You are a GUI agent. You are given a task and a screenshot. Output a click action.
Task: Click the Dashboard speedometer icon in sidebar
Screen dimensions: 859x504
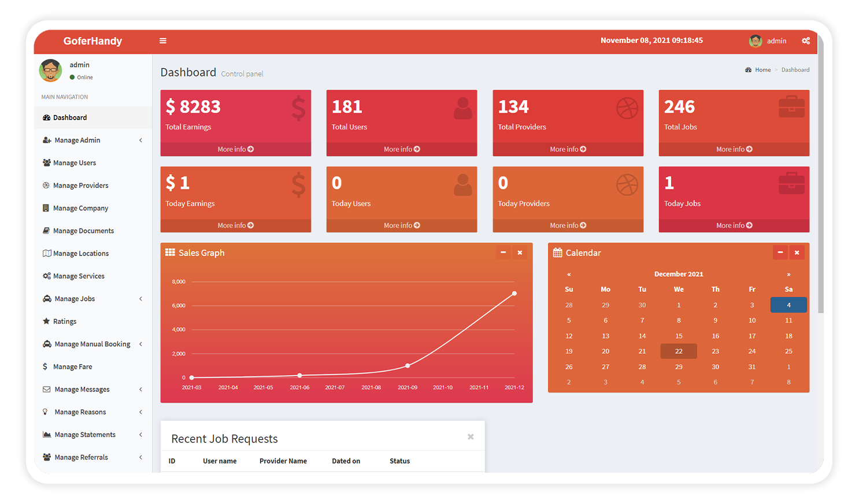pyautogui.click(x=46, y=118)
